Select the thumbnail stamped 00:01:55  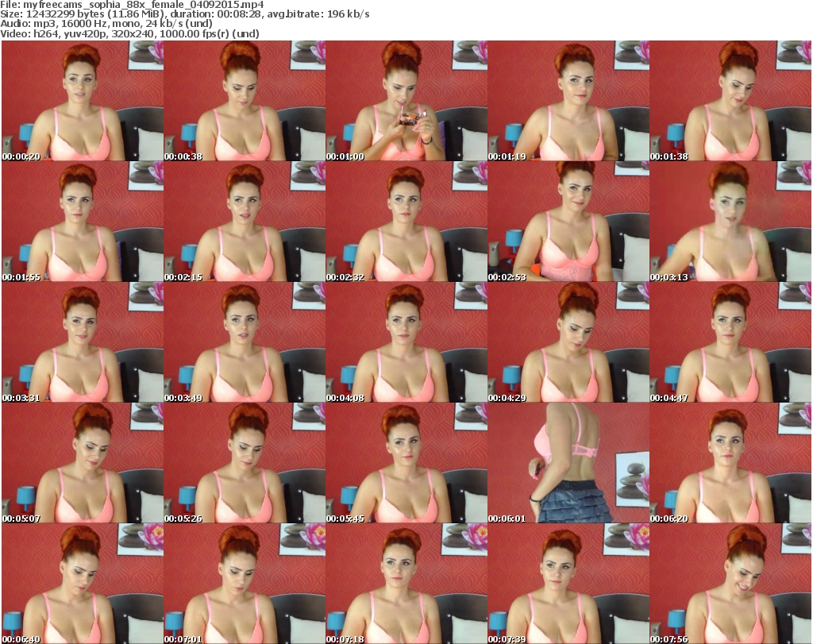(x=83, y=222)
